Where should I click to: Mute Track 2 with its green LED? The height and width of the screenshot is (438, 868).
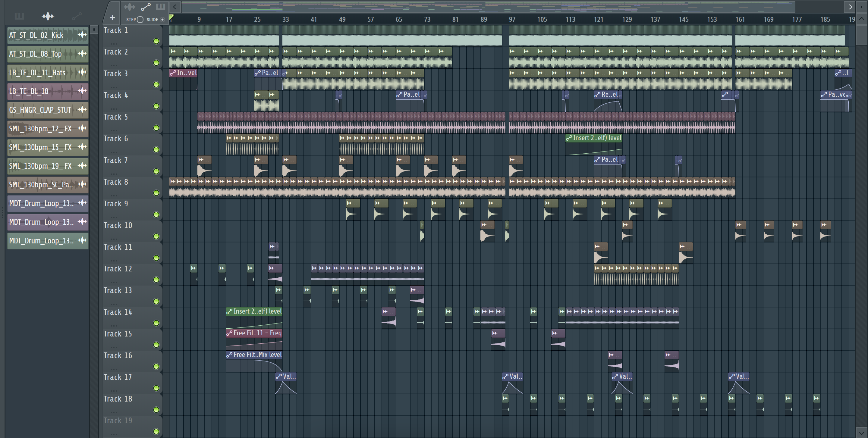point(156,63)
